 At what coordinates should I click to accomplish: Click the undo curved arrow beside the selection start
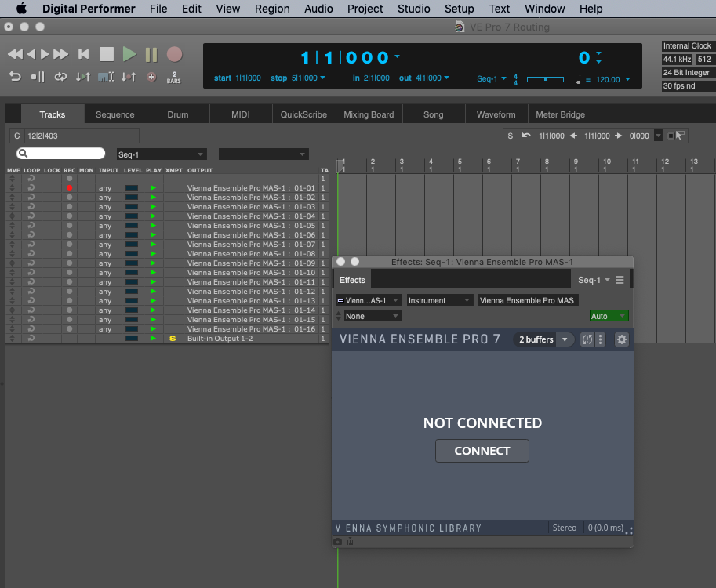(x=526, y=136)
